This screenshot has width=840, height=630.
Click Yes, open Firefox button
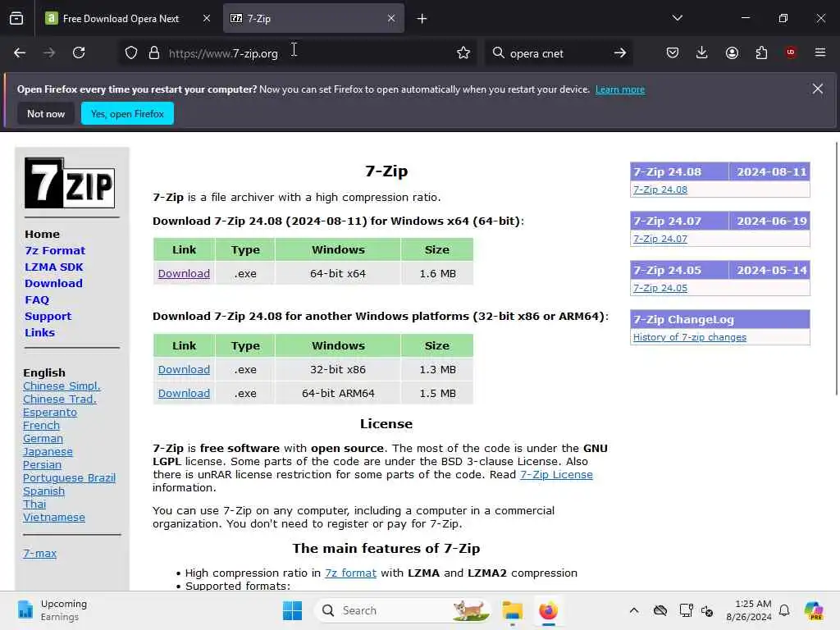click(x=127, y=113)
